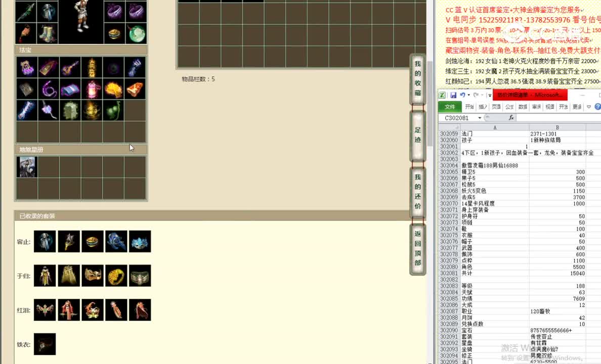Click cell value 8757655556666+

pos(557,330)
